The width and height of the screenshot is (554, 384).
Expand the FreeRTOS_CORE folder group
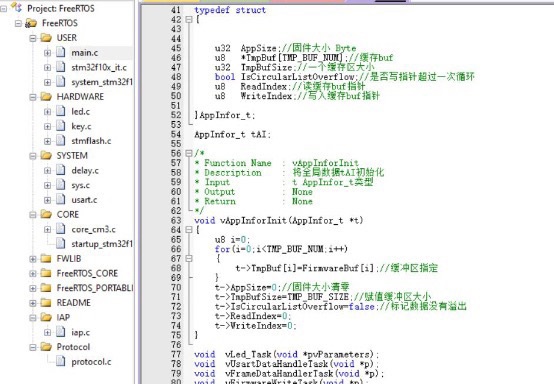tap(33, 273)
